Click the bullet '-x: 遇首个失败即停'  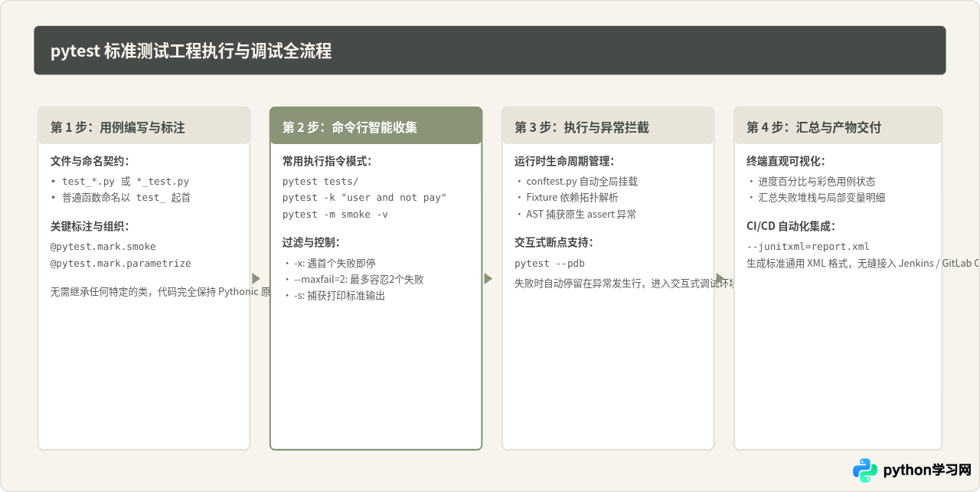click(329, 263)
